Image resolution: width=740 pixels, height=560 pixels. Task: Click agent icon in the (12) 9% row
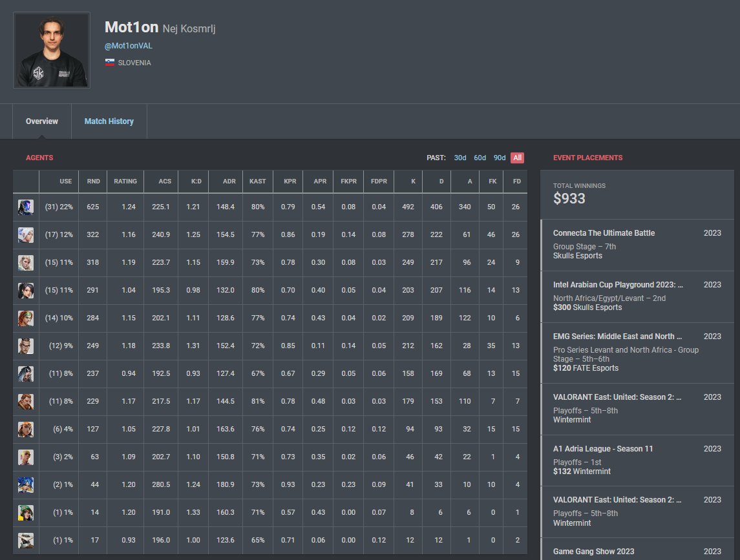click(x=25, y=346)
